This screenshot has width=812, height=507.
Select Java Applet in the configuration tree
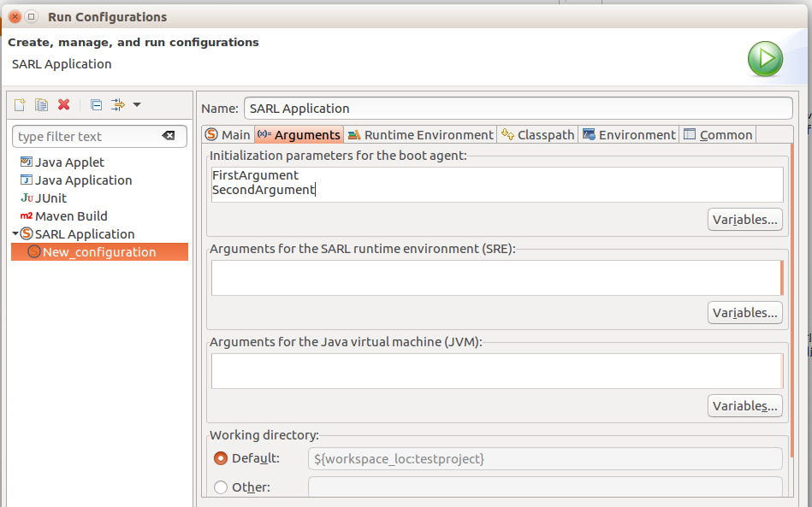69,162
